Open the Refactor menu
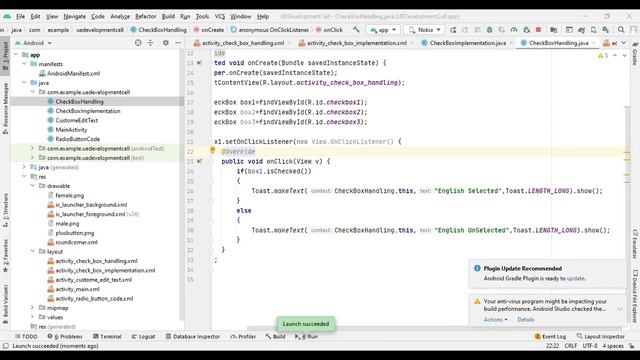Image resolution: width=640 pixels, height=360 pixels. click(146, 16)
